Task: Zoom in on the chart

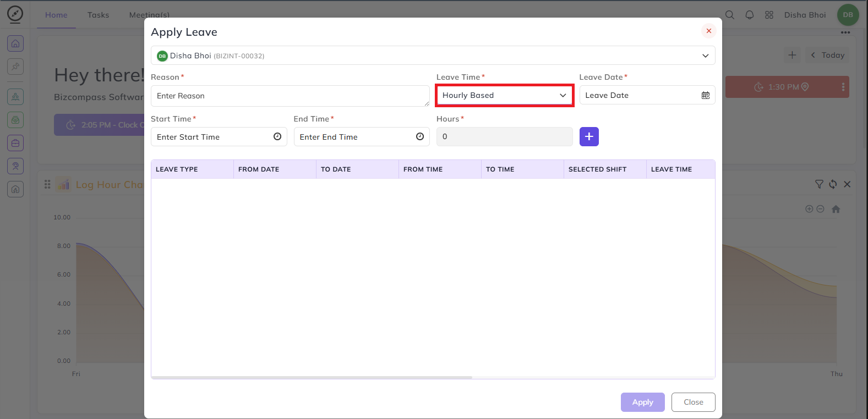Action: pyautogui.click(x=809, y=209)
